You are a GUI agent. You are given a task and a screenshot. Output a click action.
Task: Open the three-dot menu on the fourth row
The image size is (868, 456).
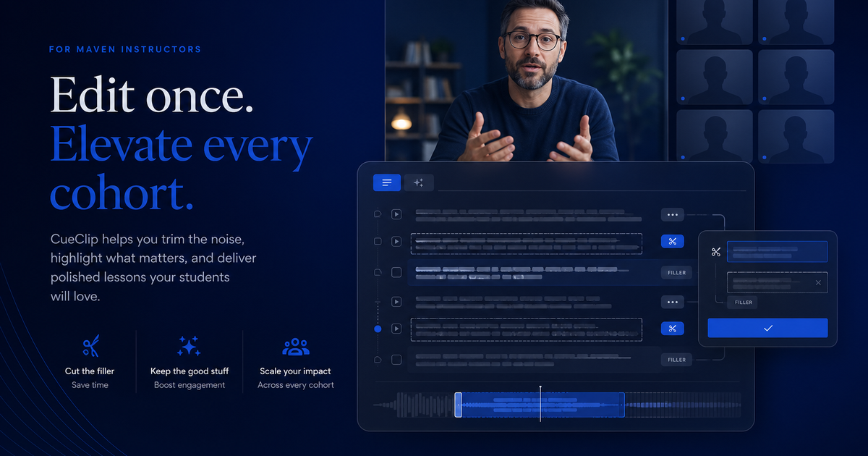point(672,302)
